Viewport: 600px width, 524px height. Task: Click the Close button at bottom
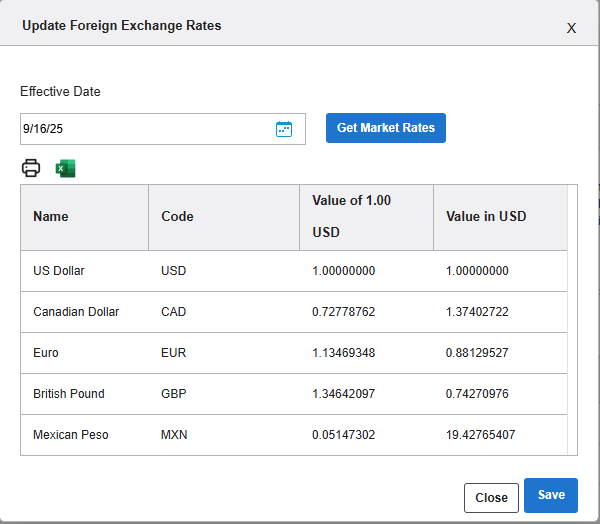click(x=491, y=497)
